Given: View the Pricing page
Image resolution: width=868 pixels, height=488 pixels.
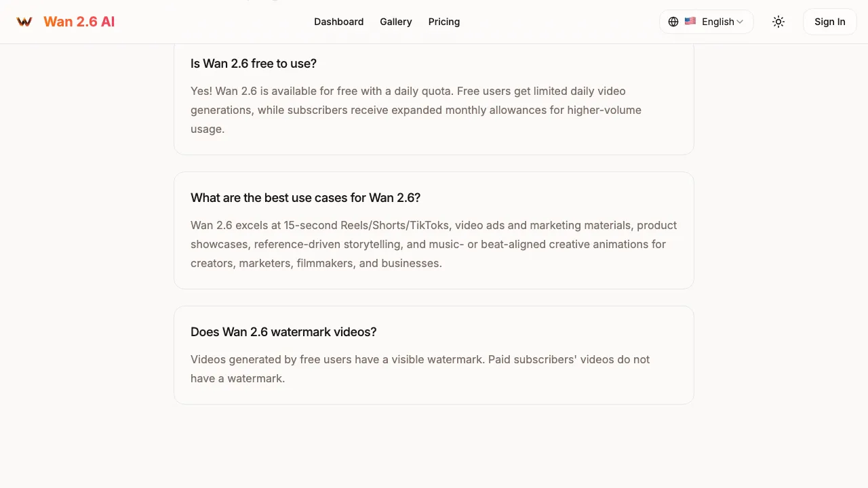Looking at the screenshot, I should point(443,22).
